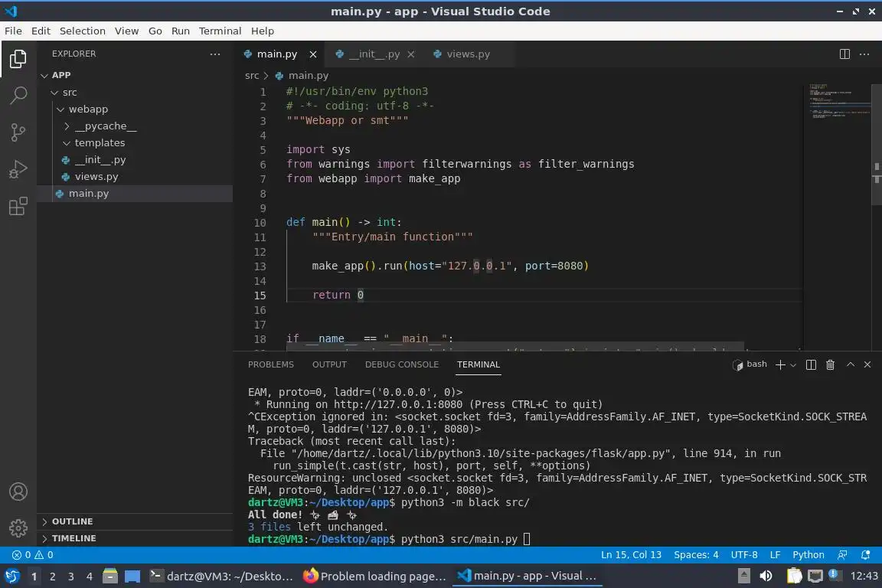
Task: Open the Run and Debug view
Action: (x=18, y=168)
